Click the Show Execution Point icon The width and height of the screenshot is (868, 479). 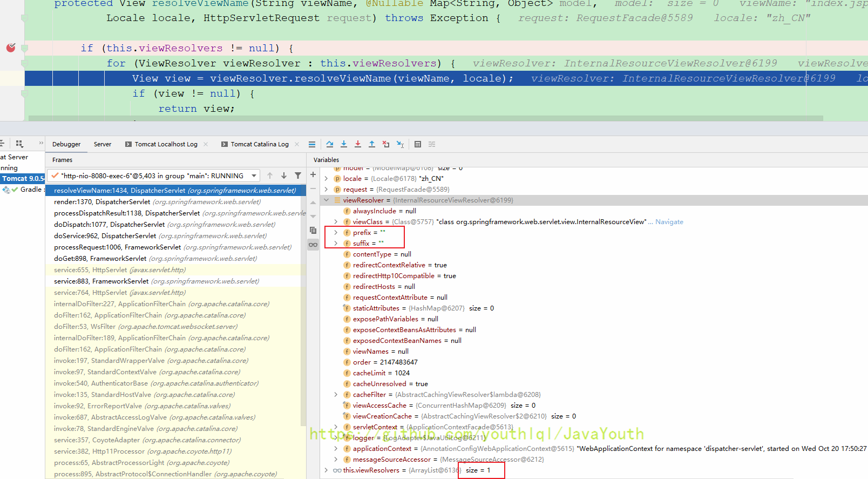pos(312,144)
